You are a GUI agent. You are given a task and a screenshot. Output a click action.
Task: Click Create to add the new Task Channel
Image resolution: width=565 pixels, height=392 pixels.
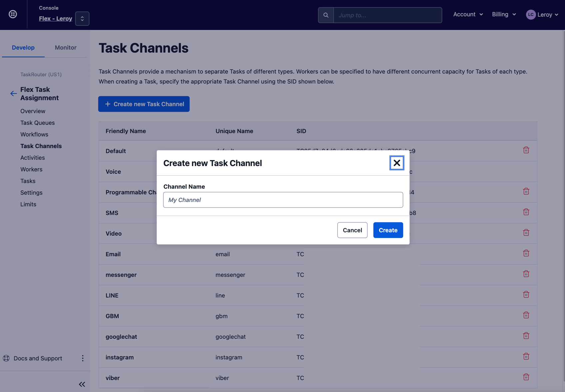tap(388, 230)
